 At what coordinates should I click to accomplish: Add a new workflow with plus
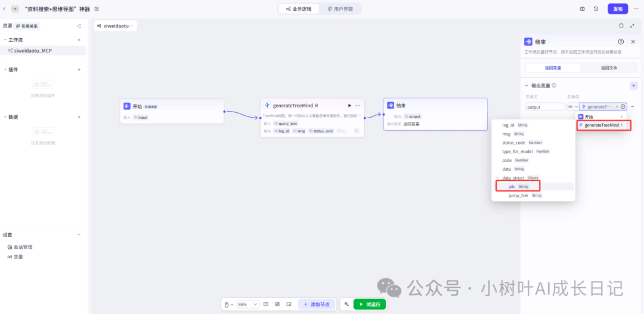(x=79, y=40)
